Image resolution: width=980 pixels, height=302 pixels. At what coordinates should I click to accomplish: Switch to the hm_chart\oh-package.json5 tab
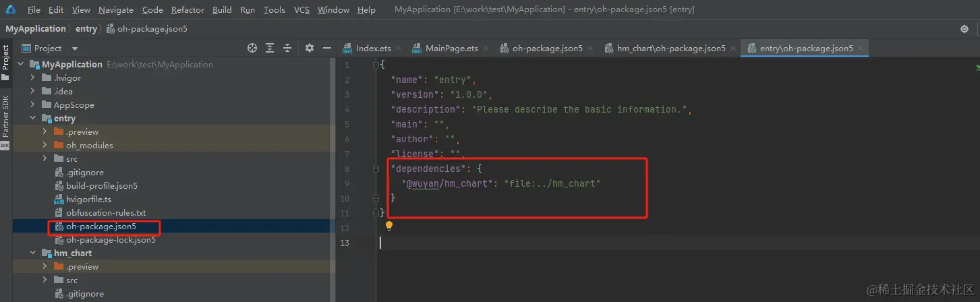point(671,49)
